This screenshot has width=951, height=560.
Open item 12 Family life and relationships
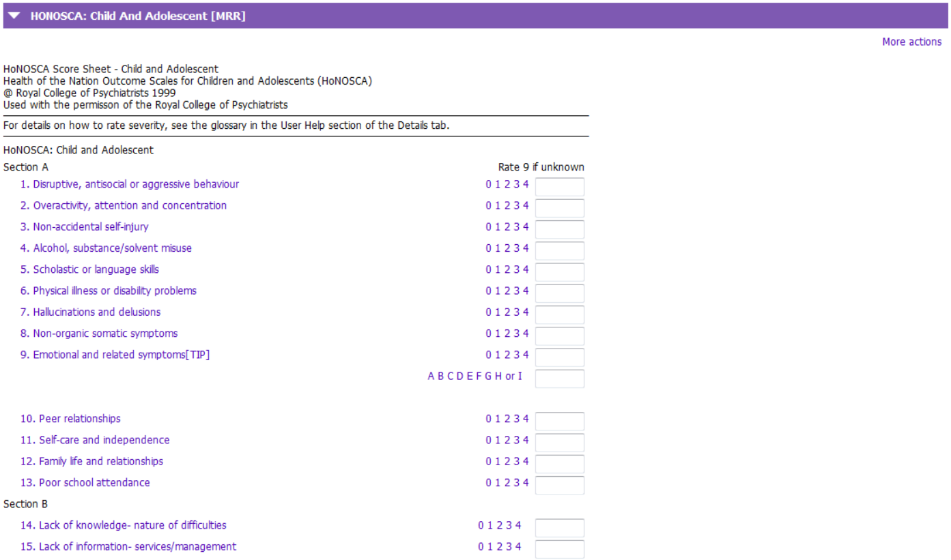pos(91,461)
